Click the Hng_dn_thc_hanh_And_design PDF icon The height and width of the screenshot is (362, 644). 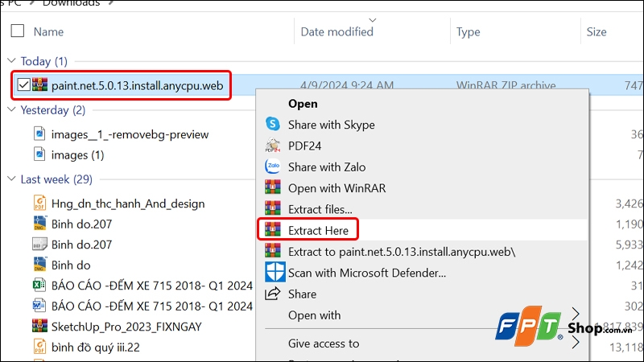[x=39, y=203]
